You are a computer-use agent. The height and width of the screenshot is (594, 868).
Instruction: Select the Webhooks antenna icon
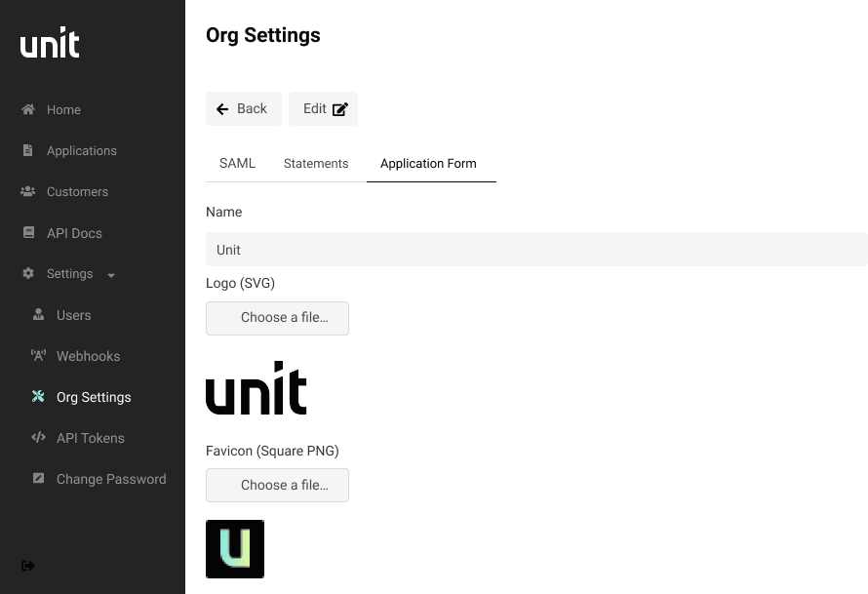click(x=40, y=356)
